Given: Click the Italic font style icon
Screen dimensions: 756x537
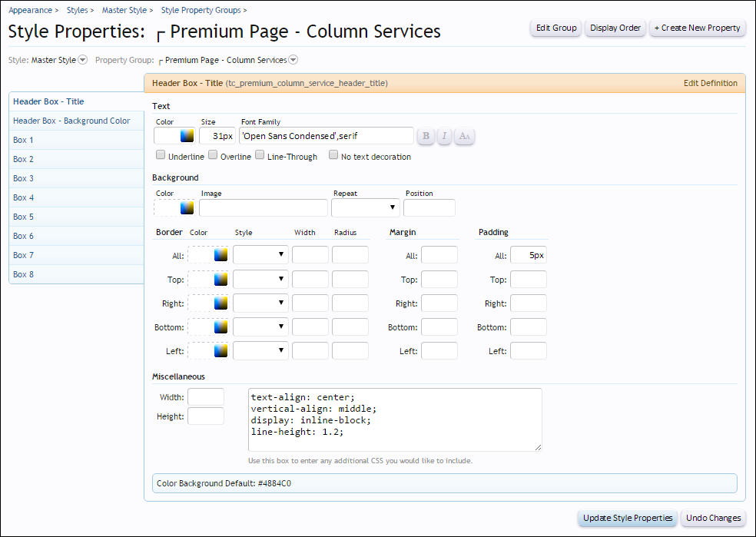Looking at the screenshot, I should [x=445, y=136].
